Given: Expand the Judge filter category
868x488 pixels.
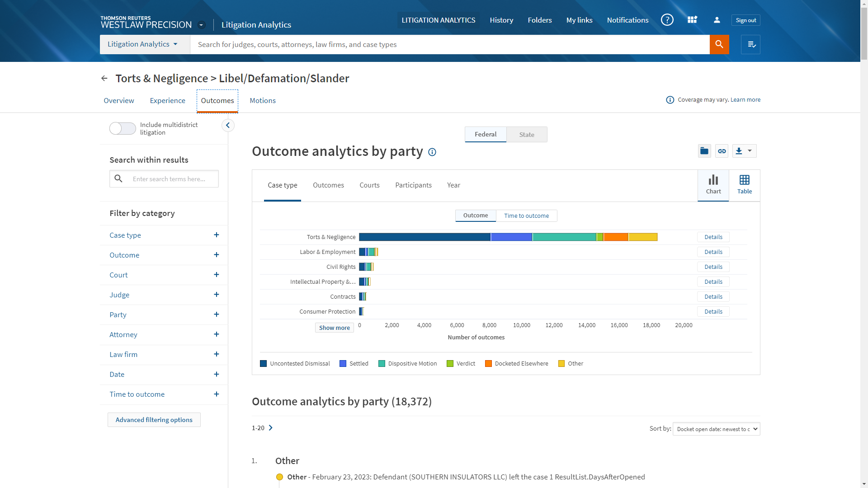Looking at the screenshot, I should [x=216, y=295].
